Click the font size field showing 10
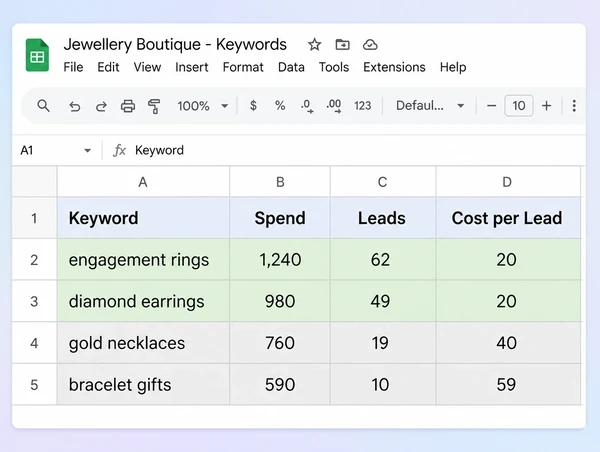This screenshot has width=600, height=452. [x=518, y=106]
